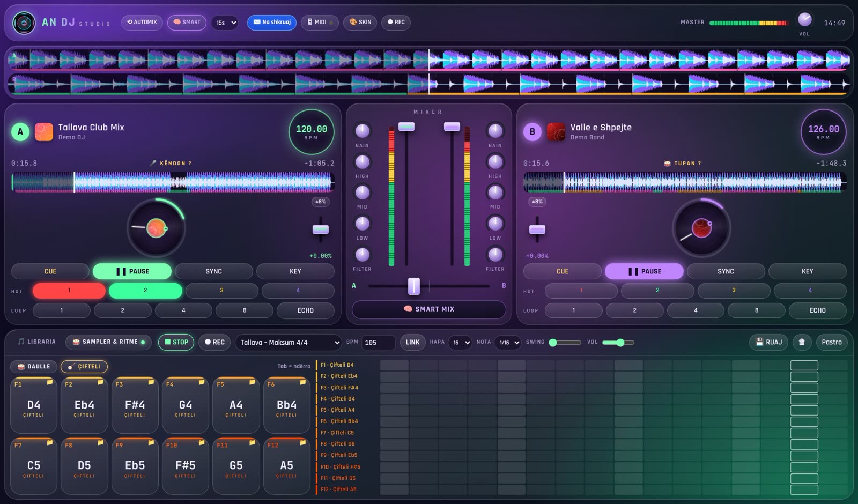
Task: Click the BPM input field showing 105
Action: click(379, 342)
